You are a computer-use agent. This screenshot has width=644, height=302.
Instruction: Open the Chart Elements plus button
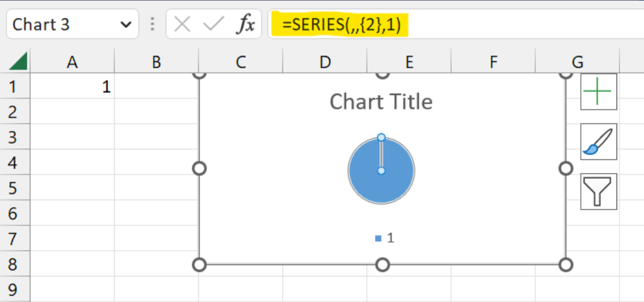[598, 92]
